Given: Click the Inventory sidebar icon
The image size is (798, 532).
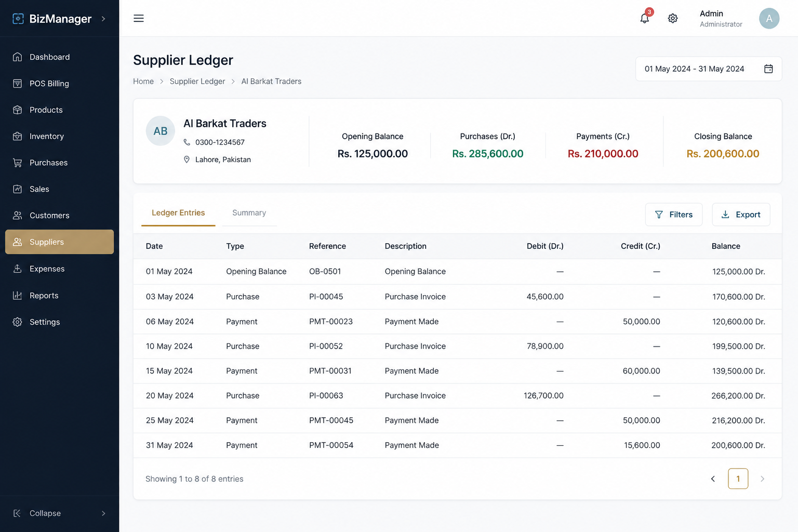Looking at the screenshot, I should pos(18,136).
